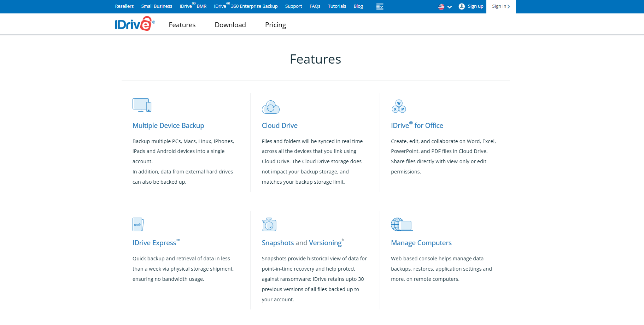
Task: Open the Support page
Action: [293, 6]
